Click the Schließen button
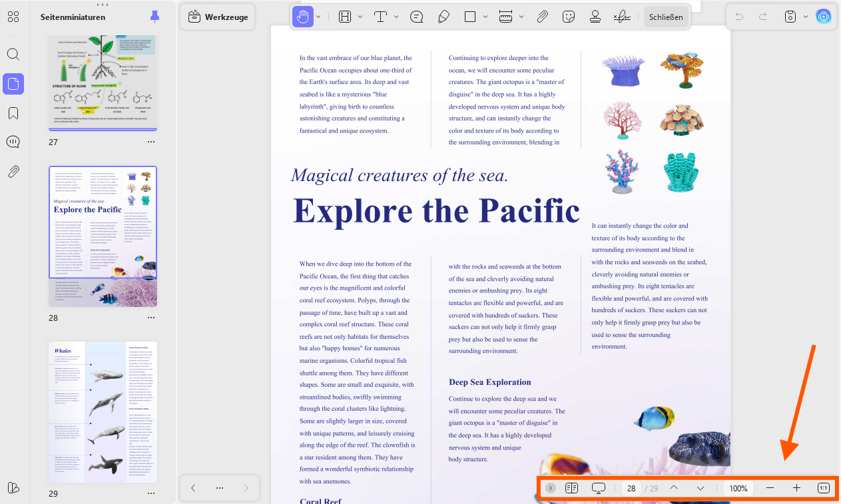Viewport: 841px width, 504px height. click(666, 17)
